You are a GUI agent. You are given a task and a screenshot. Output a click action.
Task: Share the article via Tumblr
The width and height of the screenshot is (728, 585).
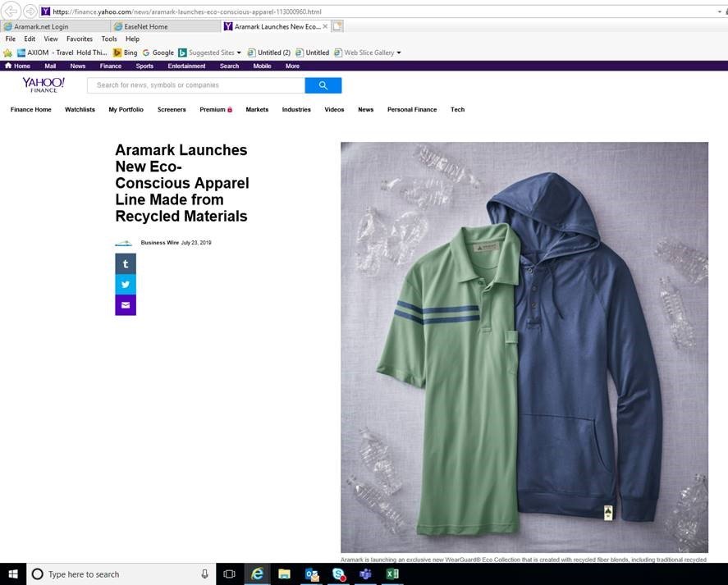[125, 263]
